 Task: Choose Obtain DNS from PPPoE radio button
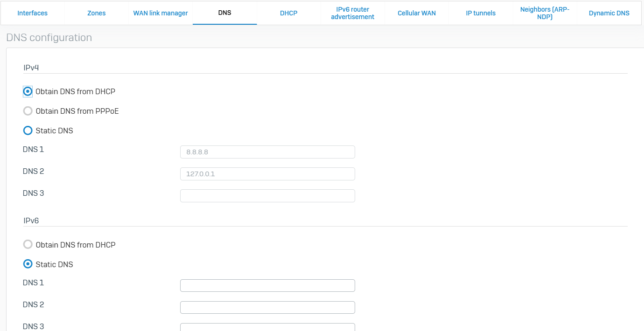click(x=28, y=111)
